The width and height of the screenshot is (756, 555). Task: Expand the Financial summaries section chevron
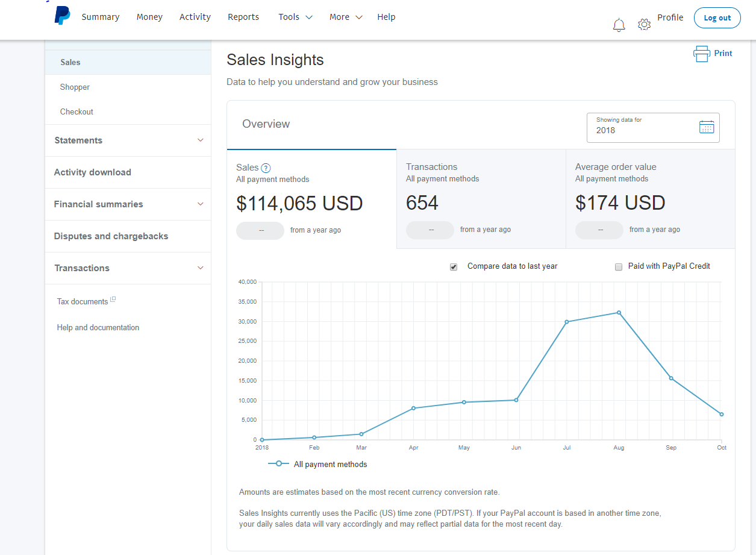click(201, 204)
